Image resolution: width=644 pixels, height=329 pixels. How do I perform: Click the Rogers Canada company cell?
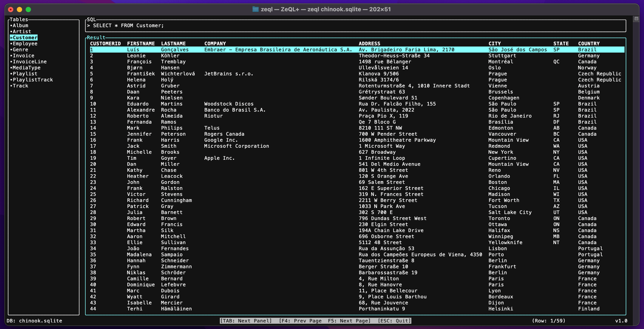click(x=224, y=134)
